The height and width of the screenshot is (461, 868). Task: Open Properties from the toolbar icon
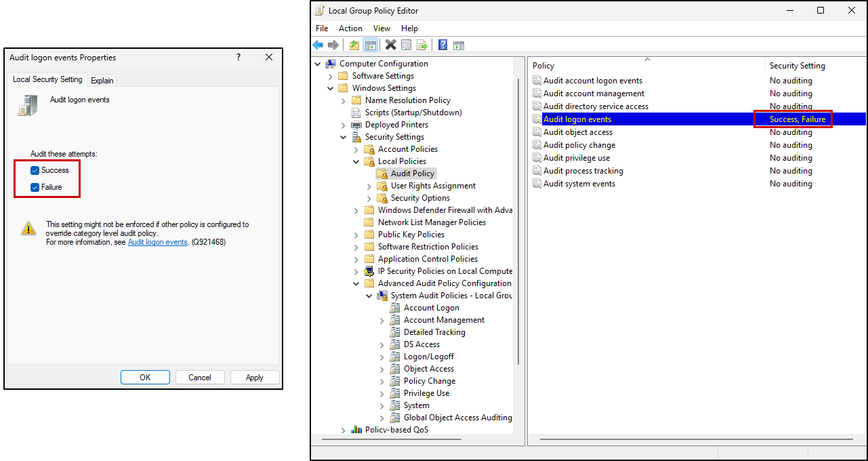[406, 45]
